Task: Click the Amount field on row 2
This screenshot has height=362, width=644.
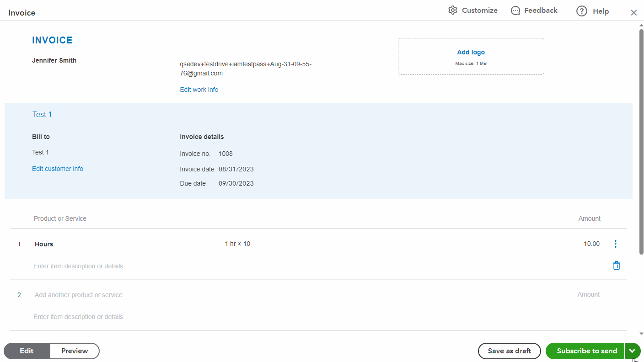Action: coord(588,295)
